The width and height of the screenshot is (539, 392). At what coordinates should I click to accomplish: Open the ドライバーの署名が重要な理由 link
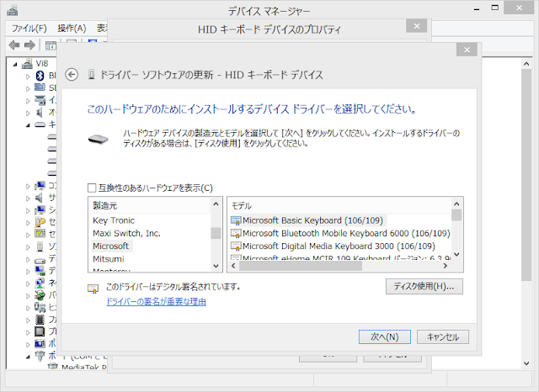pos(156,302)
